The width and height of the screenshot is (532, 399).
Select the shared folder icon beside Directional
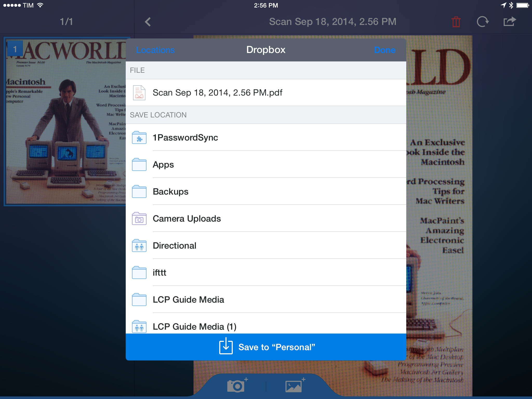(139, 245)
